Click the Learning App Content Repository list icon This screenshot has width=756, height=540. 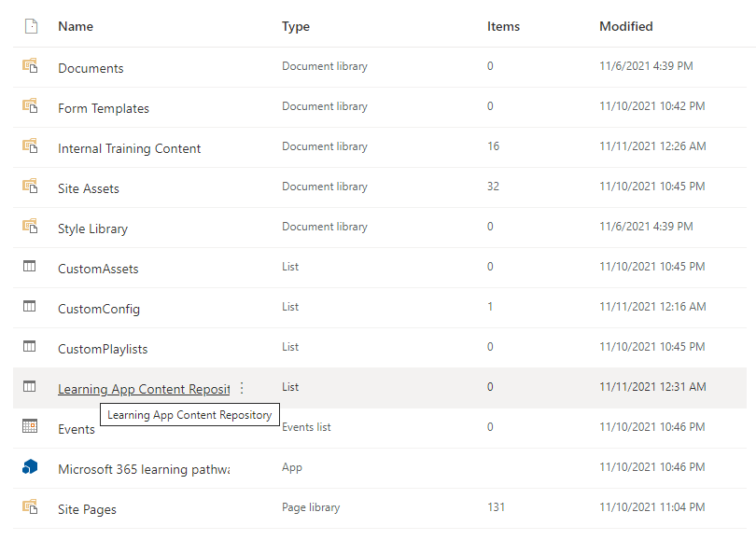click(x=30, y=386)
